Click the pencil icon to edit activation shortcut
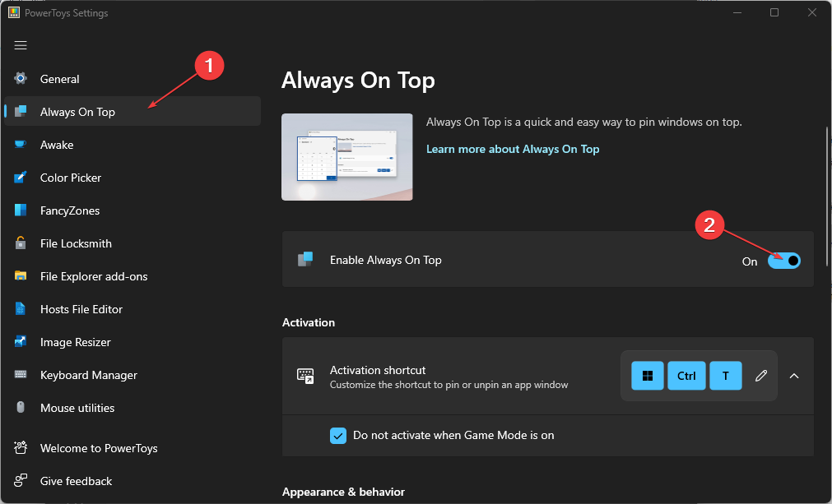 (761, 376)
